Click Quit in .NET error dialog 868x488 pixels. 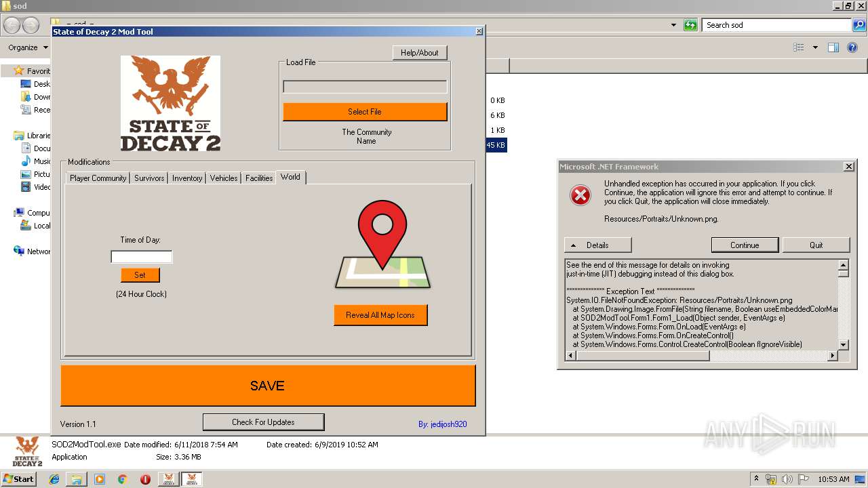coord(816,245)
